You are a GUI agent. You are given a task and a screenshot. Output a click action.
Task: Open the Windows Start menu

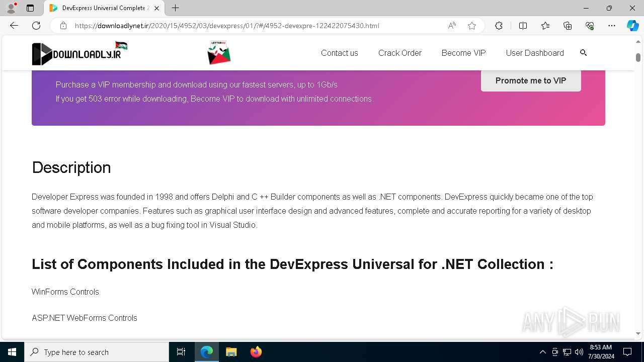point(12,352)
